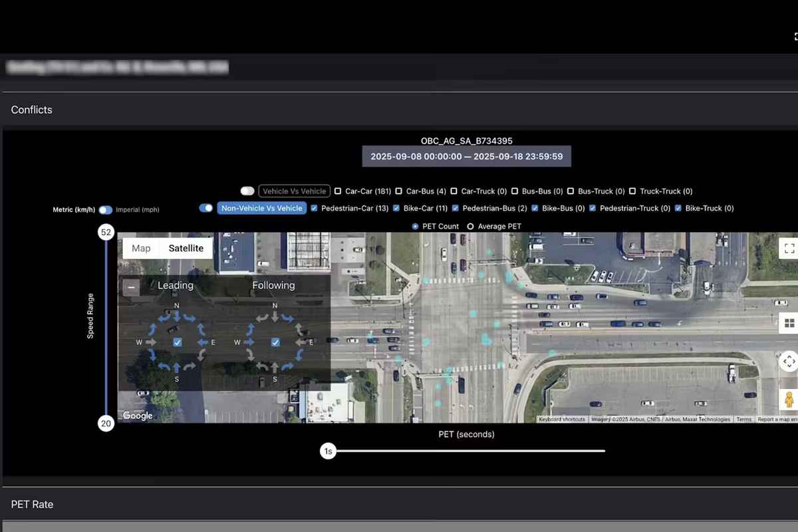Click the PET (seconds) label
Image resolution: width=798 pixels, height=532 pixels.
[x=466, y=434]
